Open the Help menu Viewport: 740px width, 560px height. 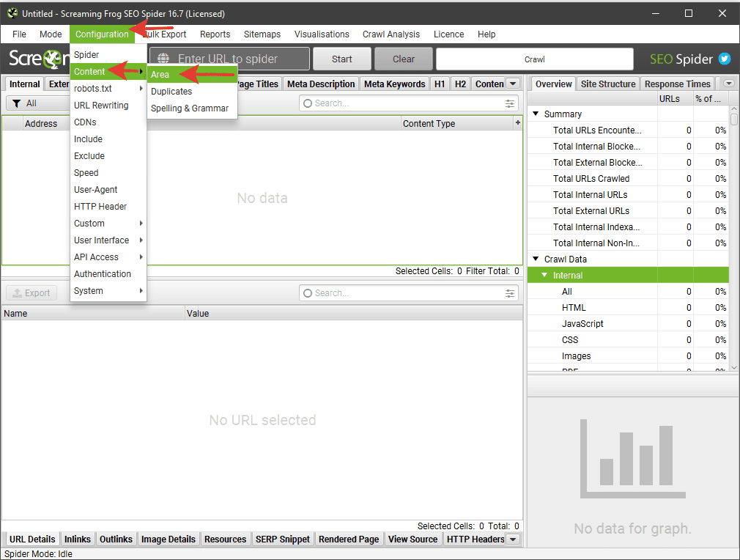click(x=486, y=34)
